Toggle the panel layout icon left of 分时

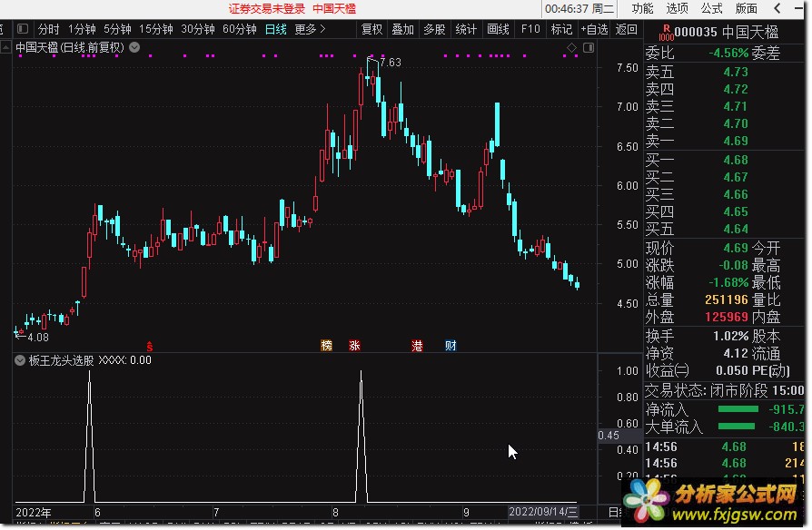(23, 29)
